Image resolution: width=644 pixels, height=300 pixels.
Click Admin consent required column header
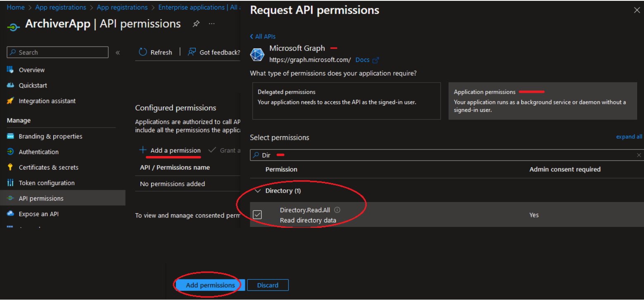tap(565, 169)
